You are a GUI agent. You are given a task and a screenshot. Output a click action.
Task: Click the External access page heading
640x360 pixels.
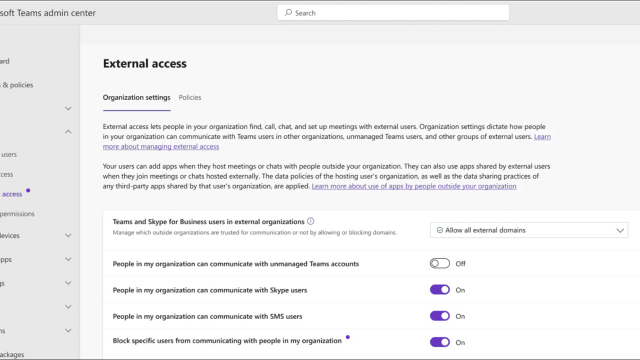[144, 63]
